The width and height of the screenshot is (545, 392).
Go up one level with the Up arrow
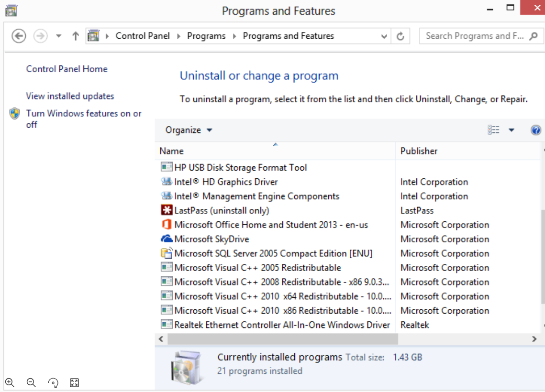click(76, 36)
